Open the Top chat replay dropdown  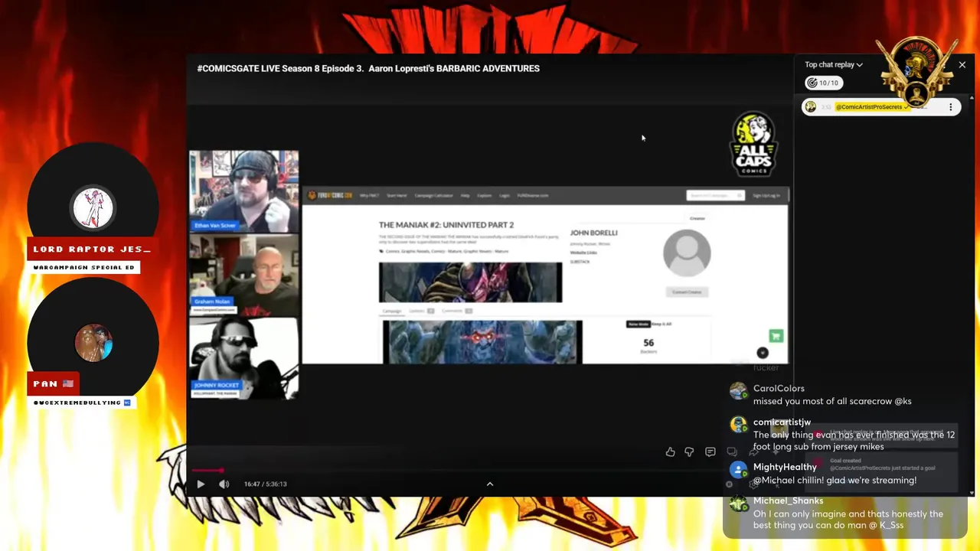(x=834, y=64)
